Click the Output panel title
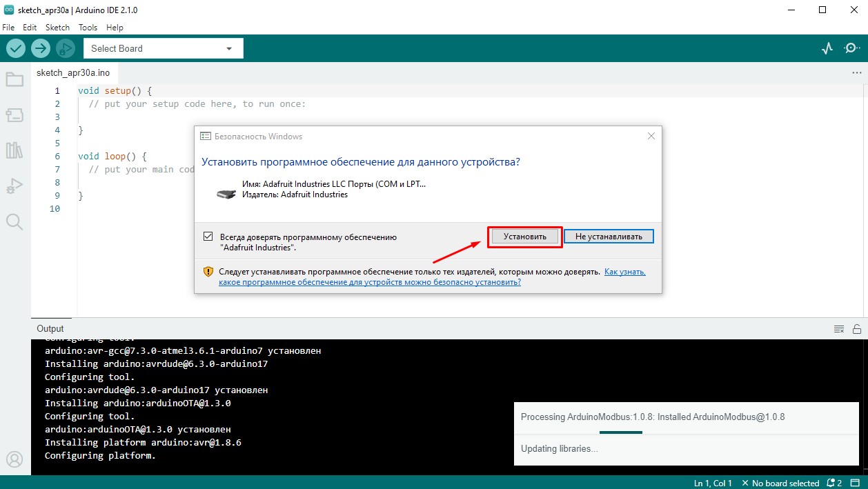 50,329
